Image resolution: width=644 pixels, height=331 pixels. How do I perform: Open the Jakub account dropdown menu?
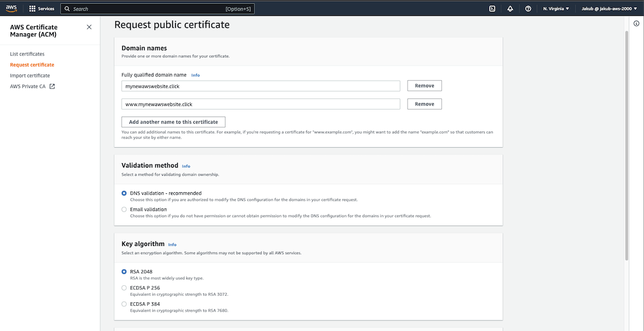pyautogui.click(x=609, y=9)
